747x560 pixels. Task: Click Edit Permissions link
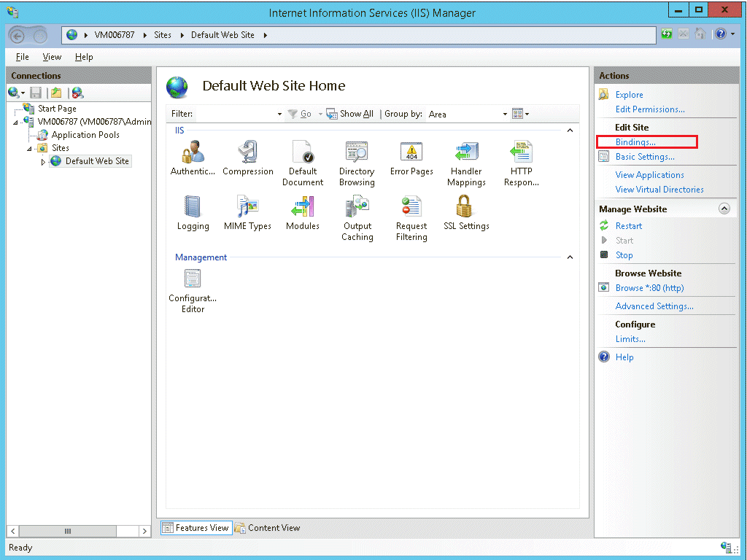click(650, 109)
